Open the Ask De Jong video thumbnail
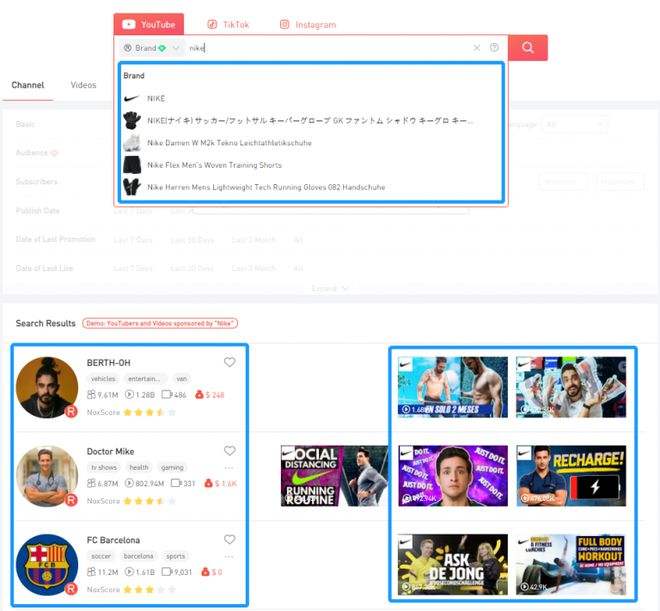660x611 pixels. point(453,565)
